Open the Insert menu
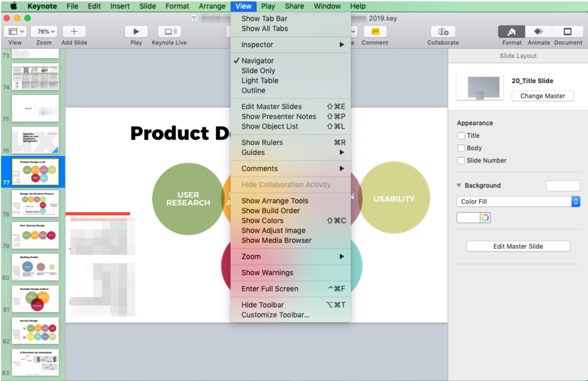The height and width of the screenshot is (381, 588). 120,6
